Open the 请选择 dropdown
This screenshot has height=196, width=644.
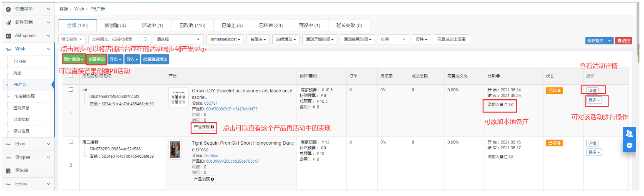click(179, 39)
